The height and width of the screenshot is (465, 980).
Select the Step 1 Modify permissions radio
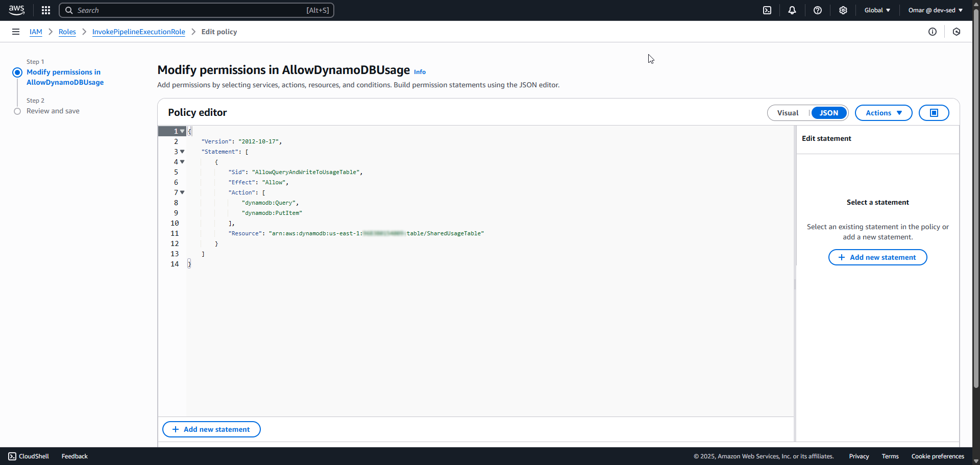click(x=17, y=72)
